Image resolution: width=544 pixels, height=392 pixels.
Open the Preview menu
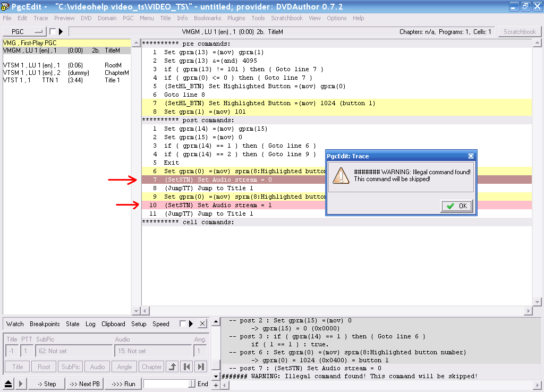point(64,18)
